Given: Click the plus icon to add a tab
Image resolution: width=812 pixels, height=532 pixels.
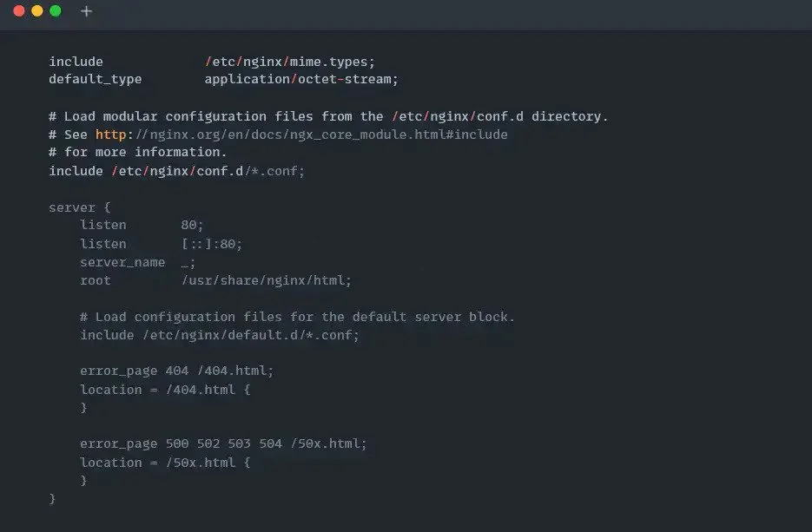Looking at the screenshot, I should point(86,11).
